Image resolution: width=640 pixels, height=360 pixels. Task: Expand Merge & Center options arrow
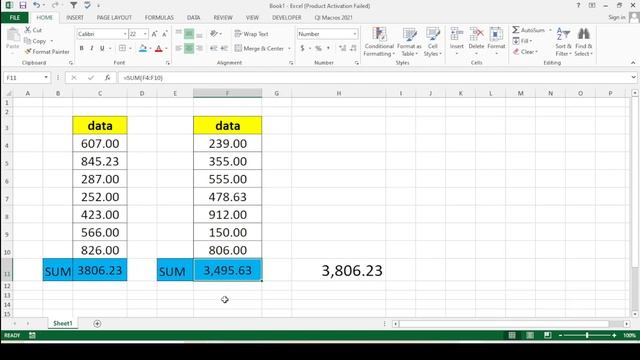coord(289,48)
